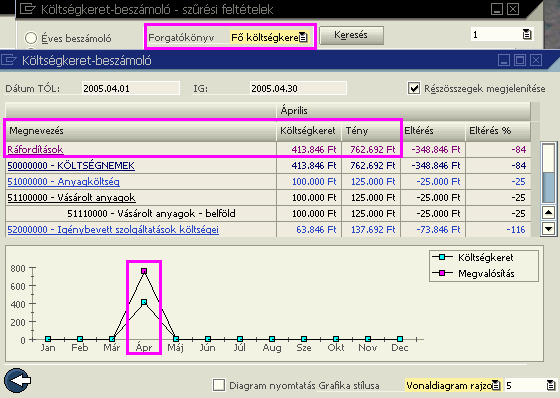Select the Éves beszámoló radio button

[31, 38]
